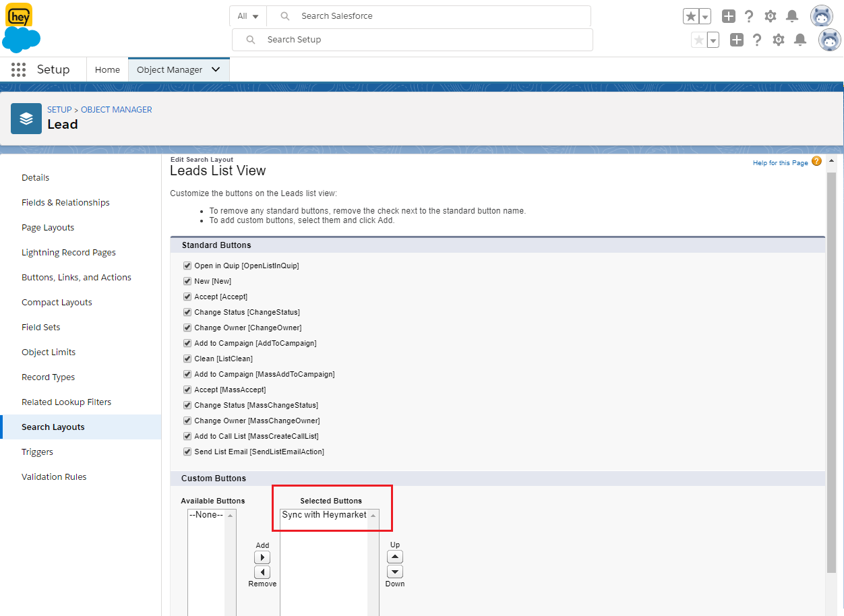This screenshot has height=616, width=844.
Task: Expand the favorites list dropdown arrow
Action: point(704,16)
